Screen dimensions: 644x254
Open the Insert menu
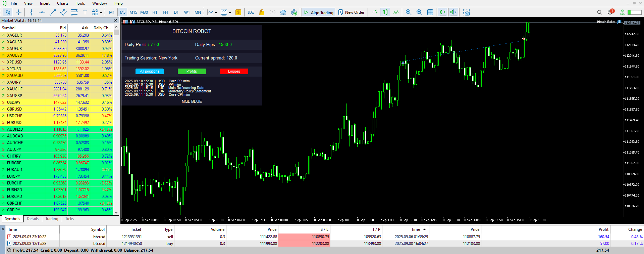45,3
